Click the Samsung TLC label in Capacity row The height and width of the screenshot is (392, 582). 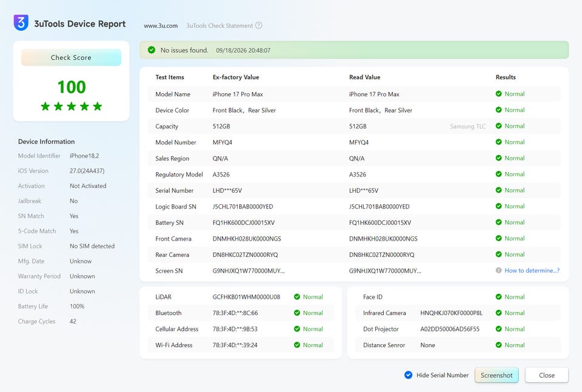point(467,126)
